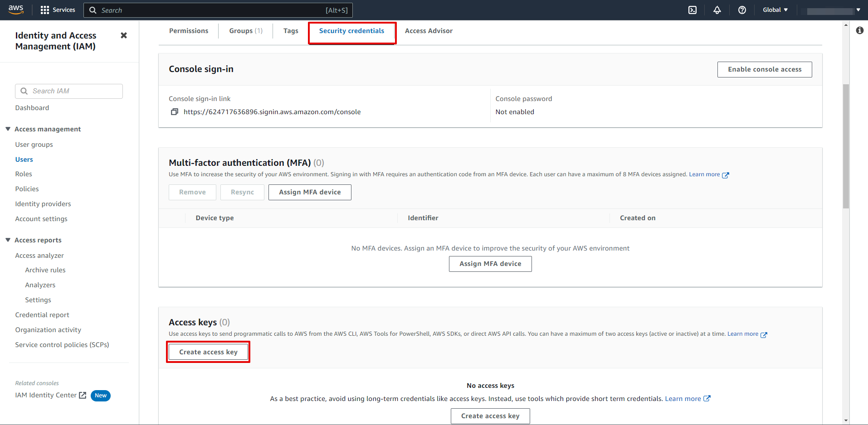868x425 pixels.
Task: Open the Access keys Learn more link
Action: click(743, 334)
